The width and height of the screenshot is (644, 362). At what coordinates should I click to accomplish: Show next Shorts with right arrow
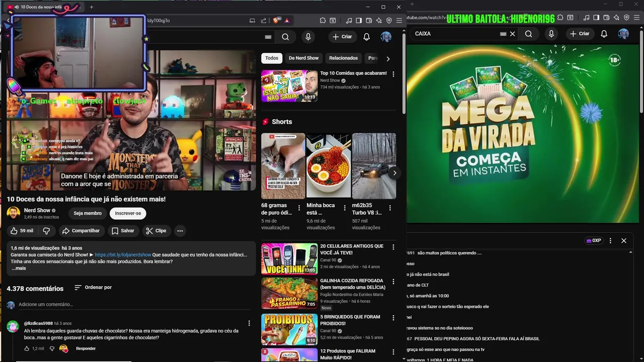pyautogui.click(x=394, y=173)
